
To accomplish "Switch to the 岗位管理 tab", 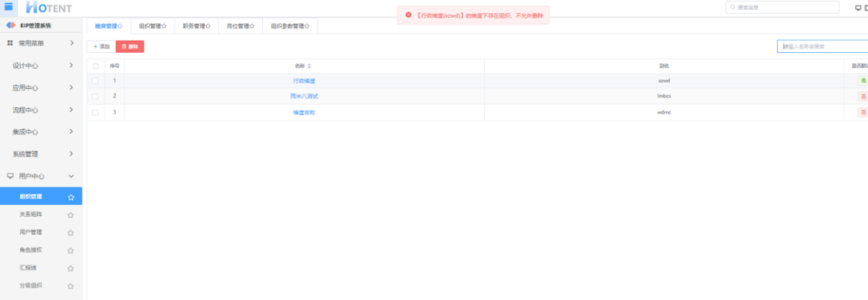I will click(241, 26).
